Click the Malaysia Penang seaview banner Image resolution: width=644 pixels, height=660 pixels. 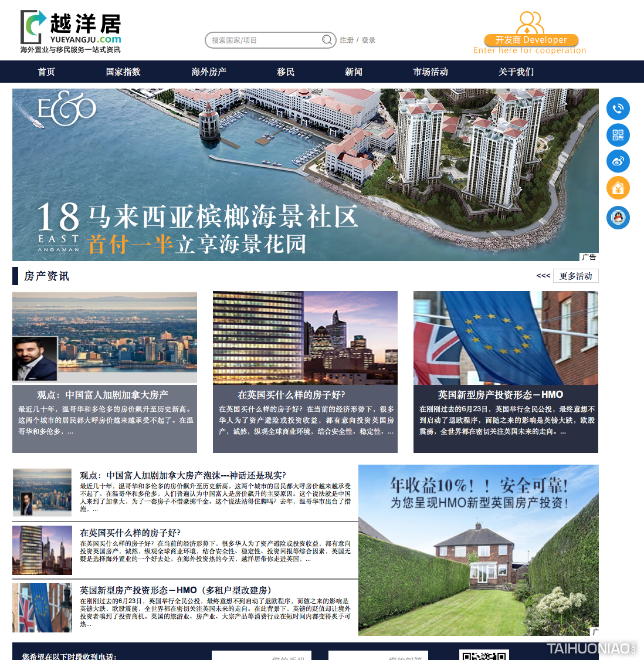coord(305,174)
